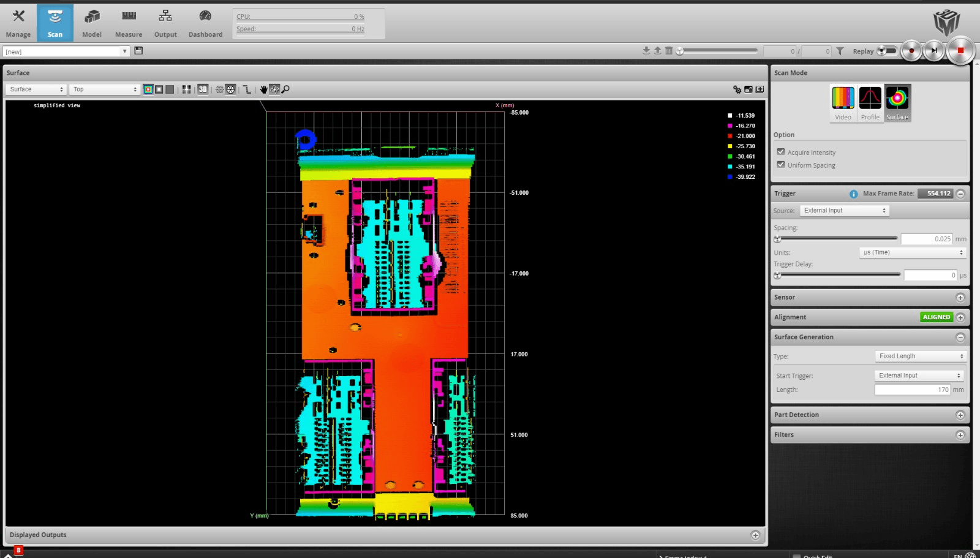
Task: Open the Manage page
Action: 18,23
